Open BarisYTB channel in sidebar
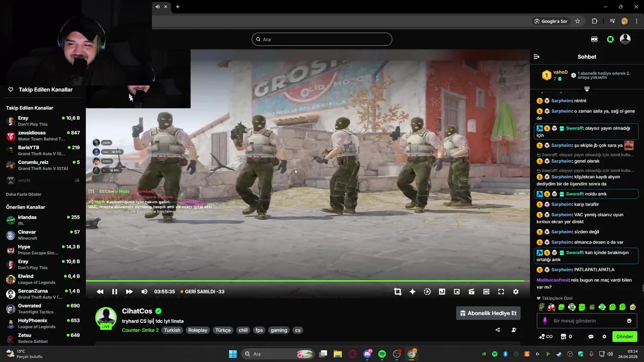 click(43, 150)
